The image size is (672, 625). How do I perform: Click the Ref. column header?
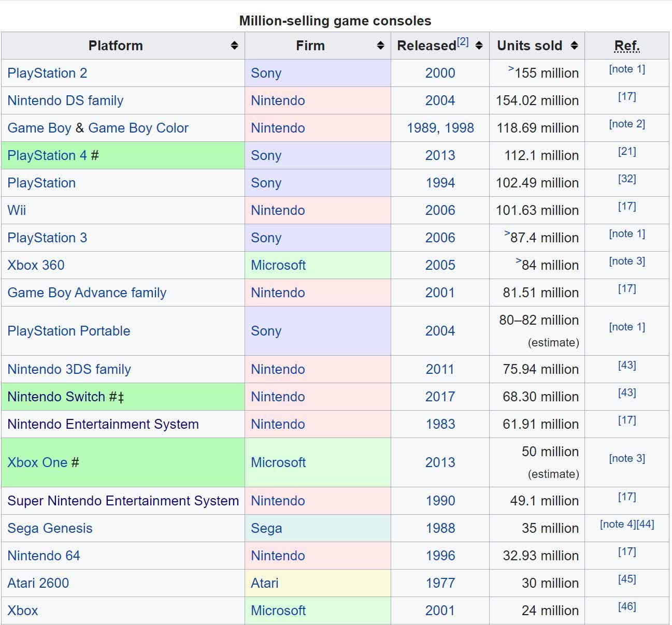click(x=627, y=46)
